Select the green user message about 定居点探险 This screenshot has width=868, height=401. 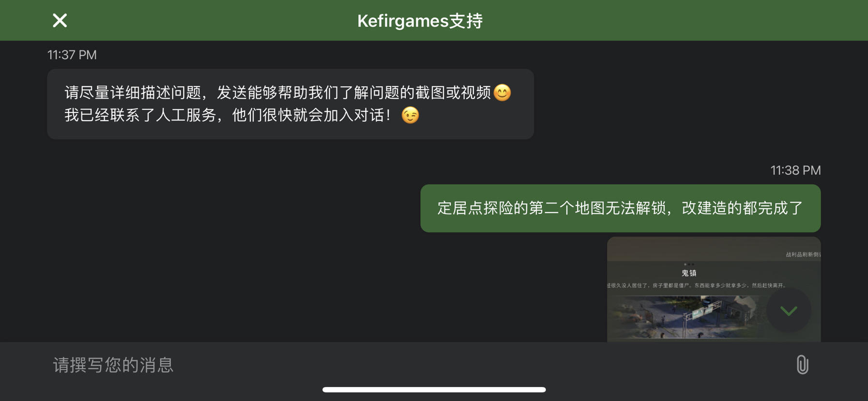coord(620,208)
